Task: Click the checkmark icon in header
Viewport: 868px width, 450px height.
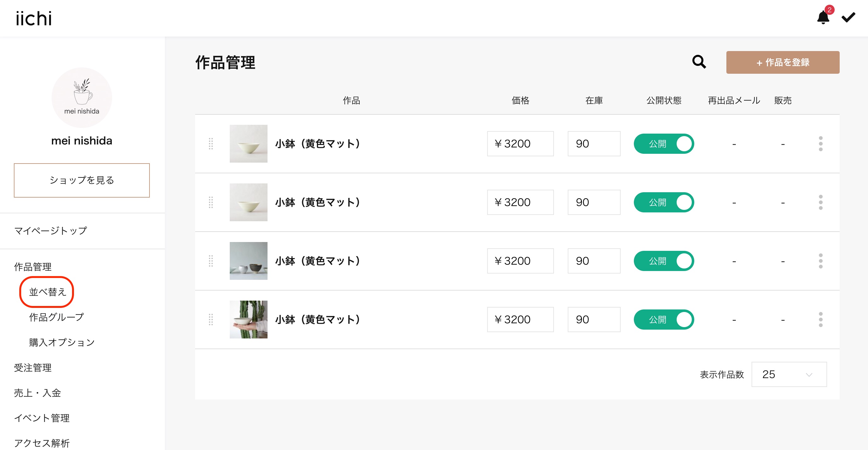Action: (x=848, y=18)
